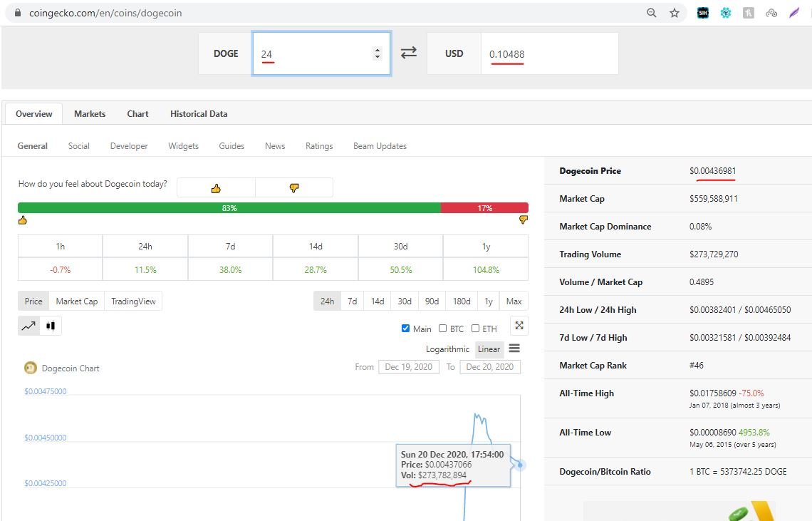This screenshot has width=812, height=521.
Task: Click the USD amount input field
Action: 548,54
